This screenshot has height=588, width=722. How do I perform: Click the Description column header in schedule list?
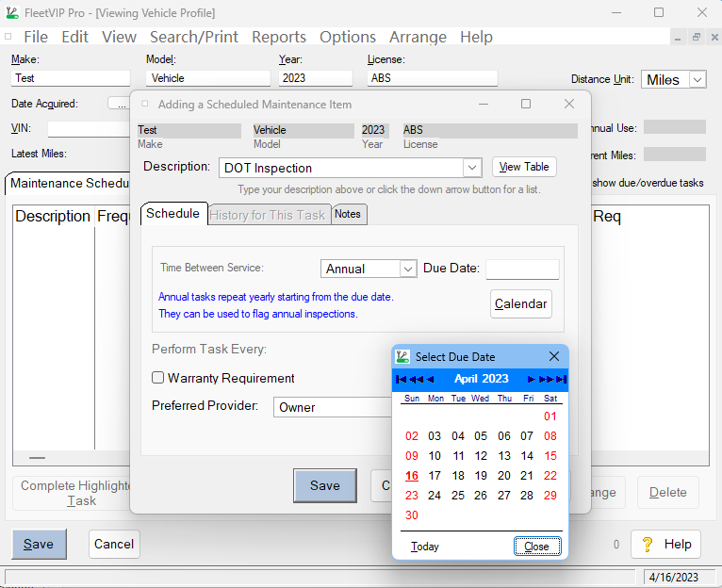(x=53, y=216)
